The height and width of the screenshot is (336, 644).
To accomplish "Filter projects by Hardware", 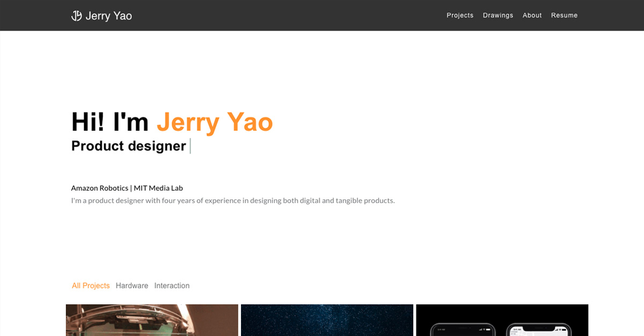I will pos(132,286).
